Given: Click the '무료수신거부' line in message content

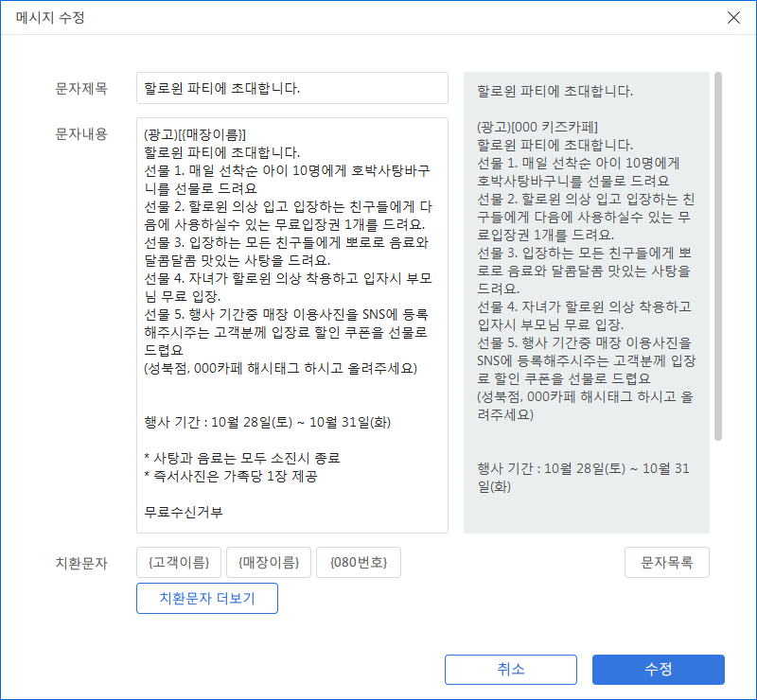Looking at the screenshot, I should point(184,512).
